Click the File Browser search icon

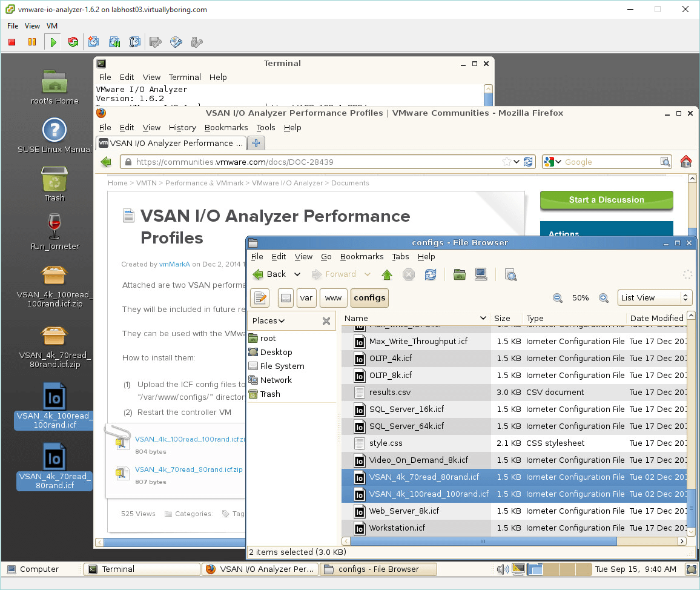pyautogui.click(x=510, y=274)
